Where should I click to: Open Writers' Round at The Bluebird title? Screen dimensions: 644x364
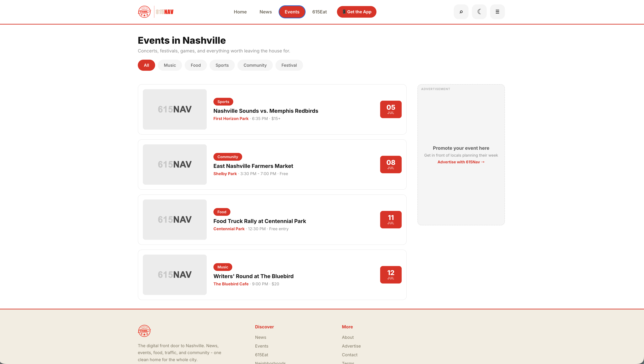253,276
